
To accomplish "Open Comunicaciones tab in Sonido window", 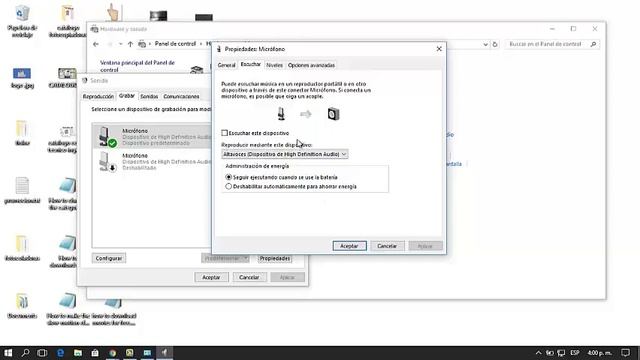I will 181,97.
